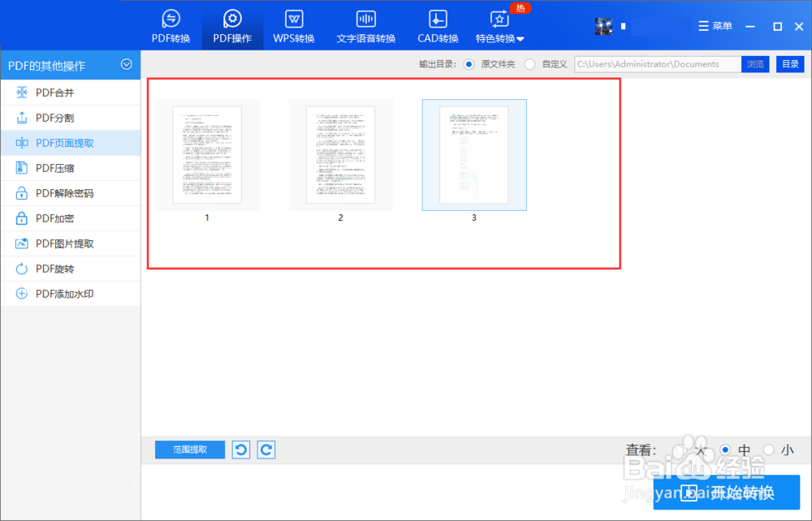Click the 范围提取 button
The width and height of the screenshot is (812, 521).
(189, 449)
